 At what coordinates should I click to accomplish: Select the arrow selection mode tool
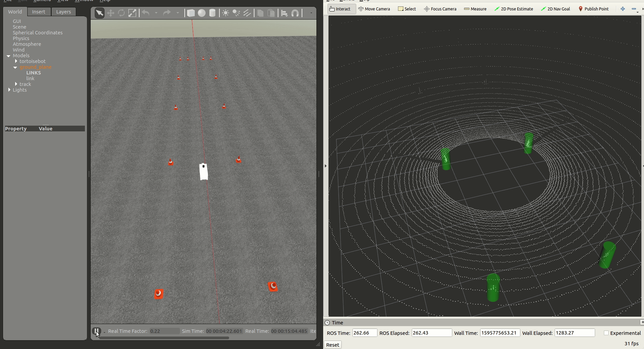click(99, 13)
